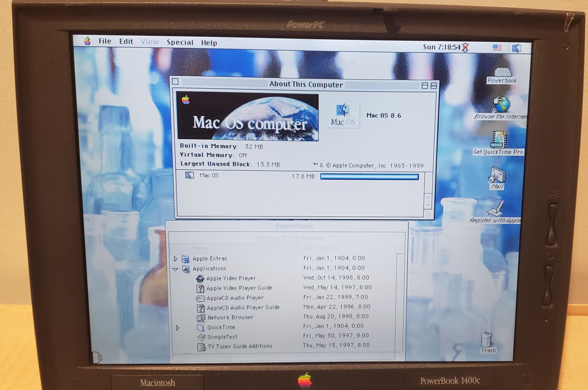The width and height of the screenshot is (588, 390).
Task: Click the US flag keyboard menu icon
Action: coord(497,48)
